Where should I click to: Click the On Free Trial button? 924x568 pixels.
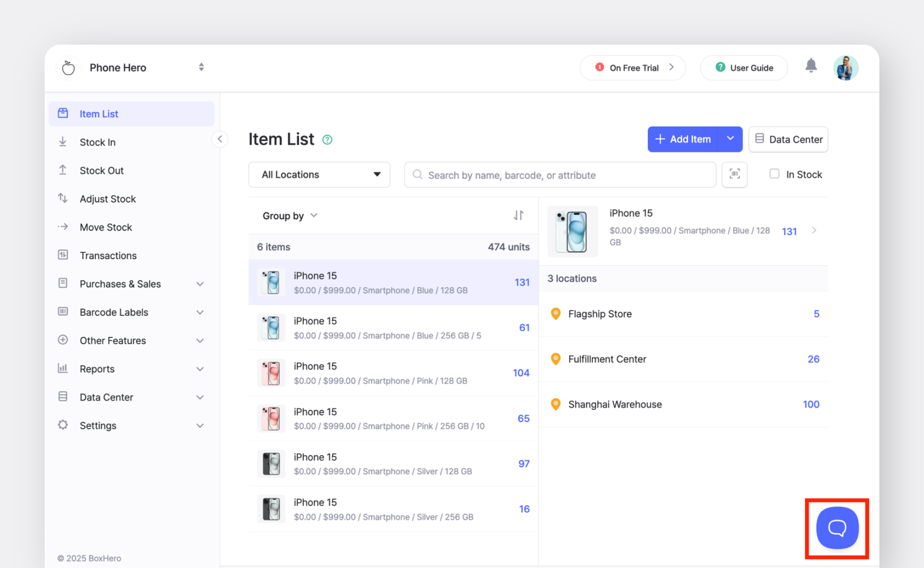coord(633,68)
